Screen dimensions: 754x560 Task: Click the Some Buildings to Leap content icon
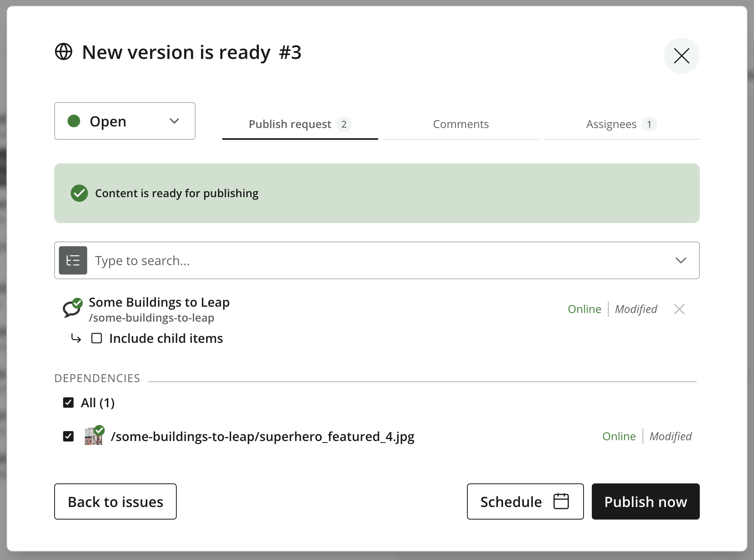click(x=73, y=308)
